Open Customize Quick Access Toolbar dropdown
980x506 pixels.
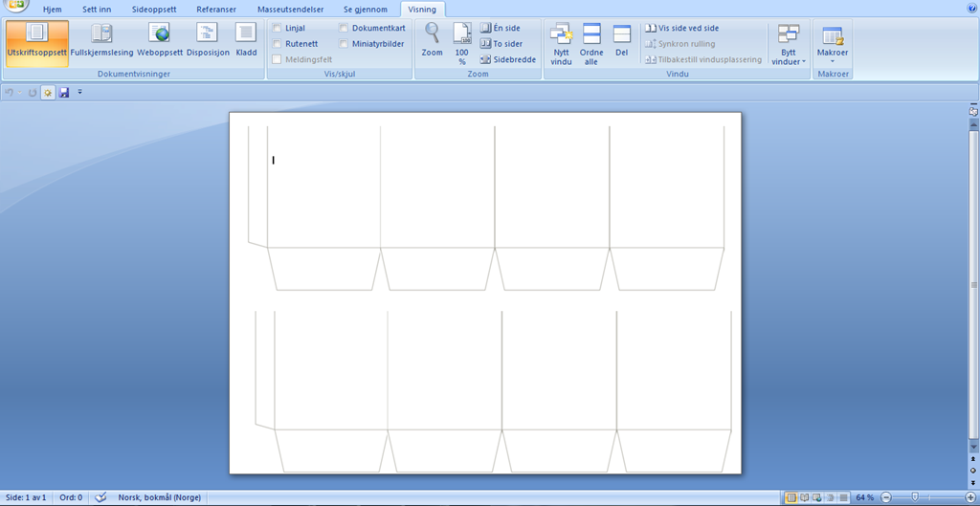click(x=79, y=93)
